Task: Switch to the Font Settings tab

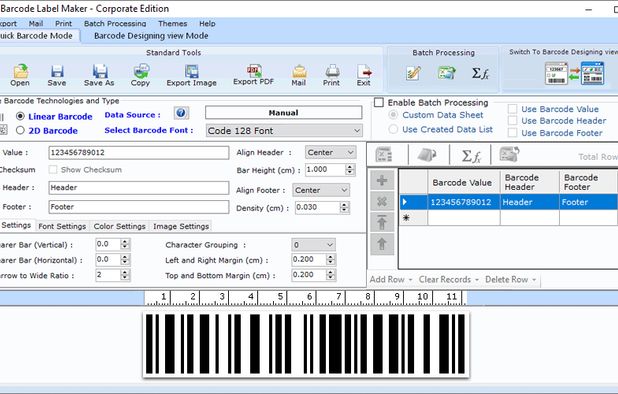Action: [62, 226]
